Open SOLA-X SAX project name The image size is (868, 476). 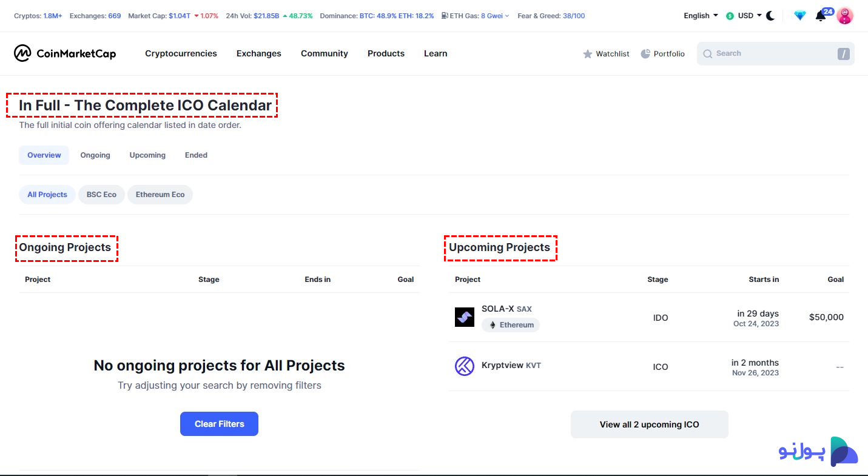tap(506, 309)
